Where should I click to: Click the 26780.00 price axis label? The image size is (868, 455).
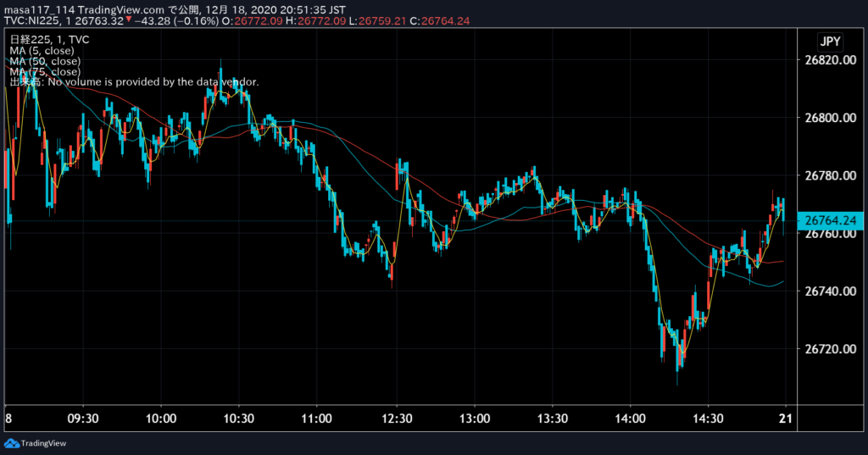tap(830, 175)
